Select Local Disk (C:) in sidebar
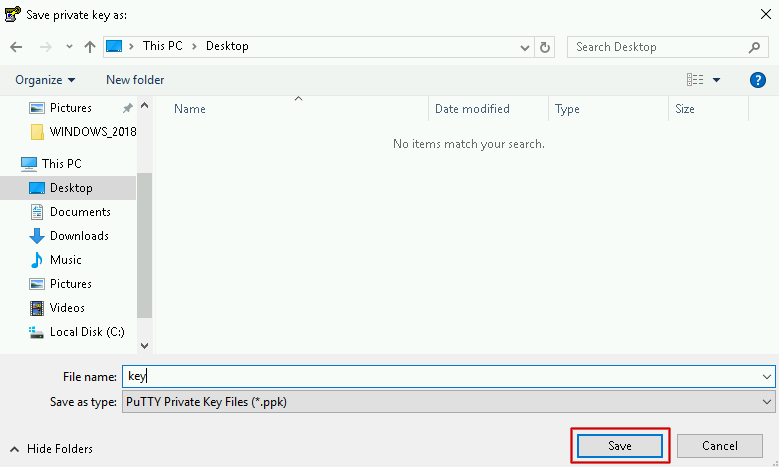The height and width of the screenshot is (467, 779). (x=86, y=332)
